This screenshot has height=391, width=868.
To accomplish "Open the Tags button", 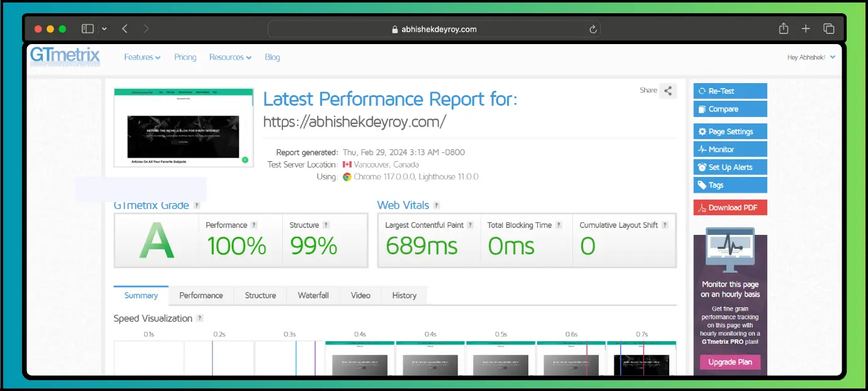I will (730, 185).
